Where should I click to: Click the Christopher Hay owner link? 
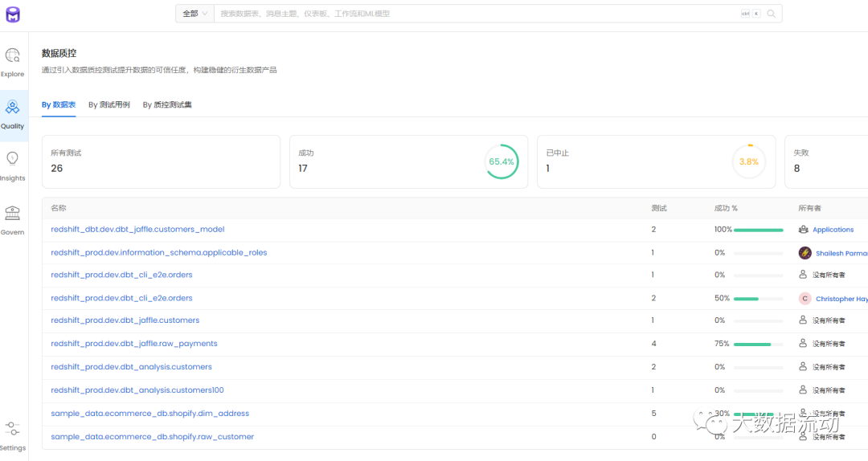click(x=841, y=298)
